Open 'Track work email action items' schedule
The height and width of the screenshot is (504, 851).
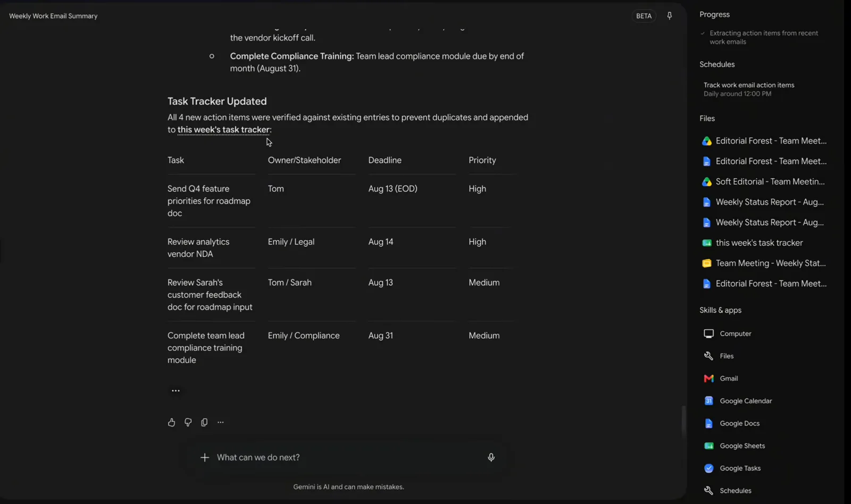pos(749,89)
